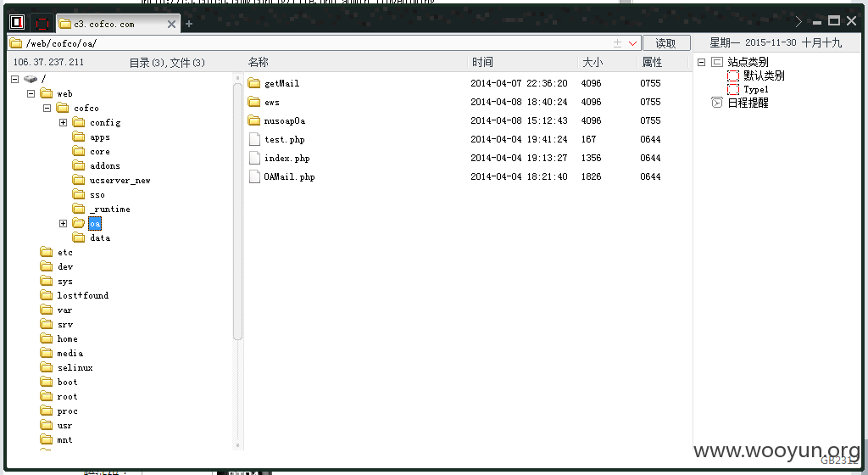Add a new tab with plus button
The width and height of the screenshot is (868, 475).
point(189,24)
